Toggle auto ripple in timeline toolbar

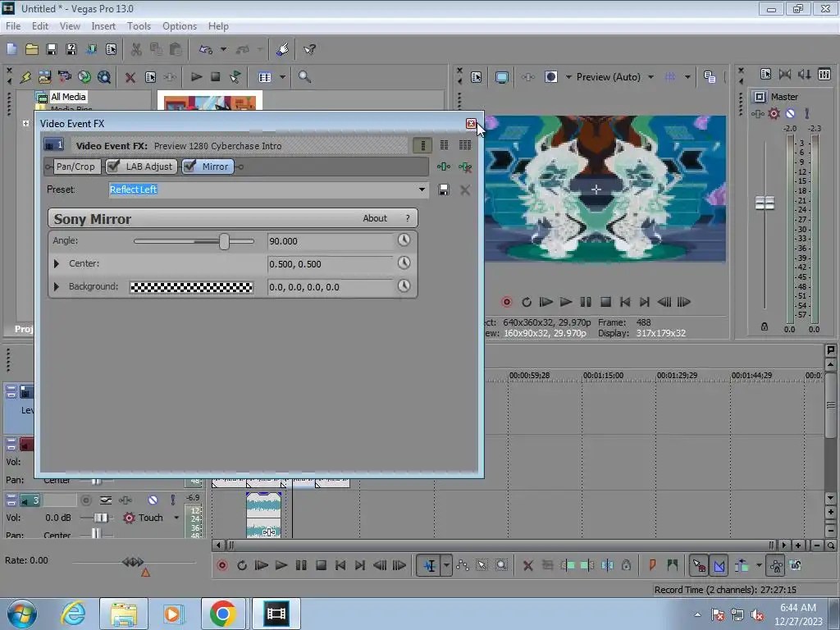tap(742, 565)
